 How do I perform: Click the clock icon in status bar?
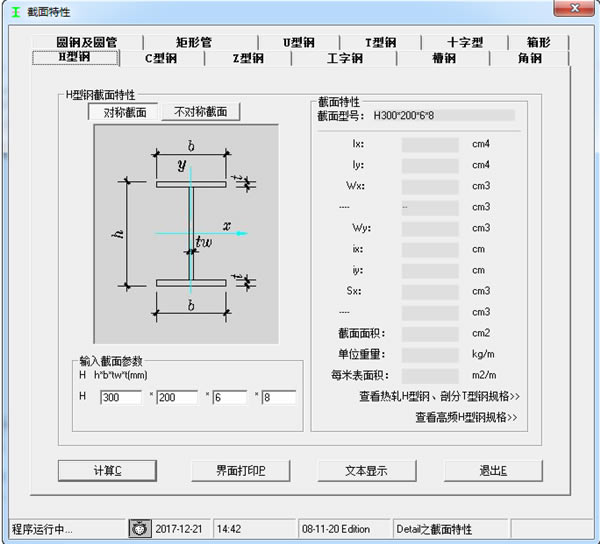(x=140, y=528)
